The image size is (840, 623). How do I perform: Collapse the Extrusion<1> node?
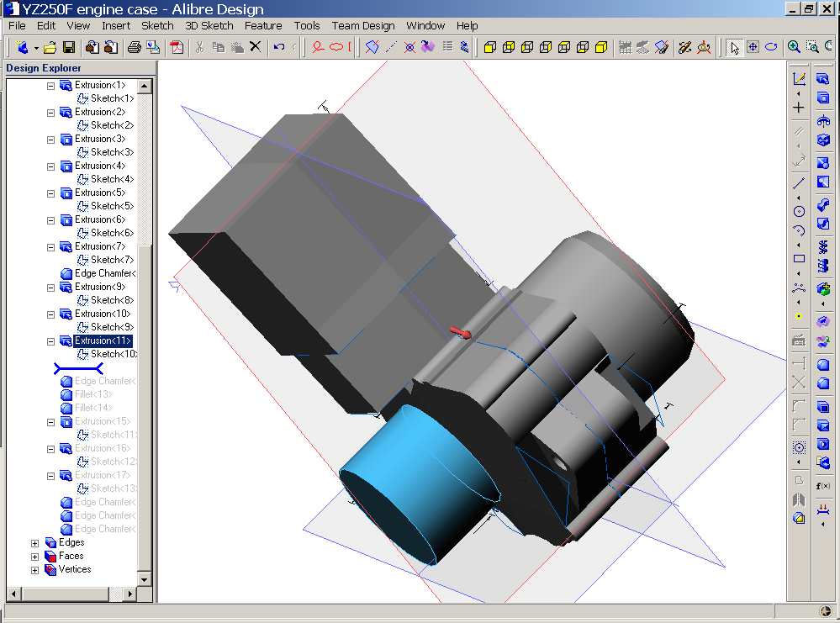click(51, 86)
